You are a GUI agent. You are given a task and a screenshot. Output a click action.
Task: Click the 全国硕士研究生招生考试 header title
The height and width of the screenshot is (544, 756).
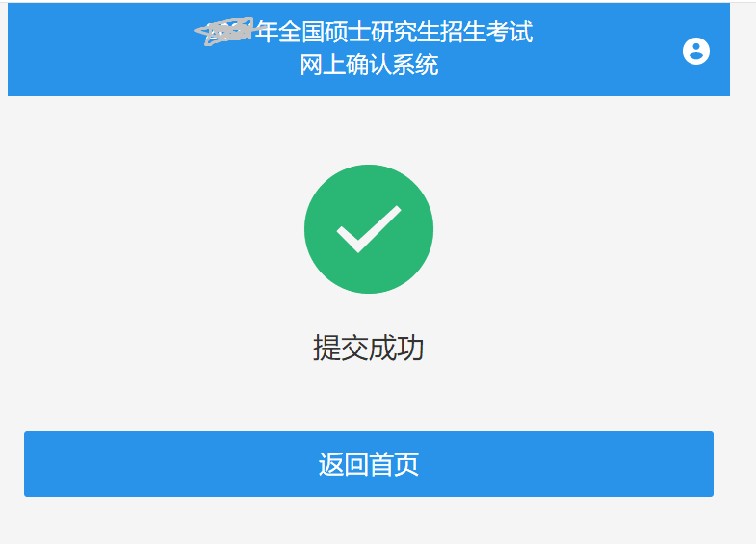tap(405, 32)
